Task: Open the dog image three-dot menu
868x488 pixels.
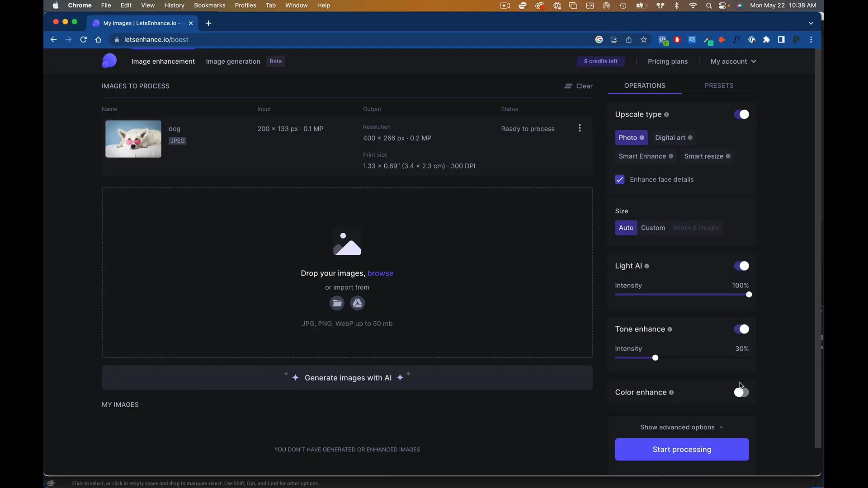Action: [x=580, y=128]
